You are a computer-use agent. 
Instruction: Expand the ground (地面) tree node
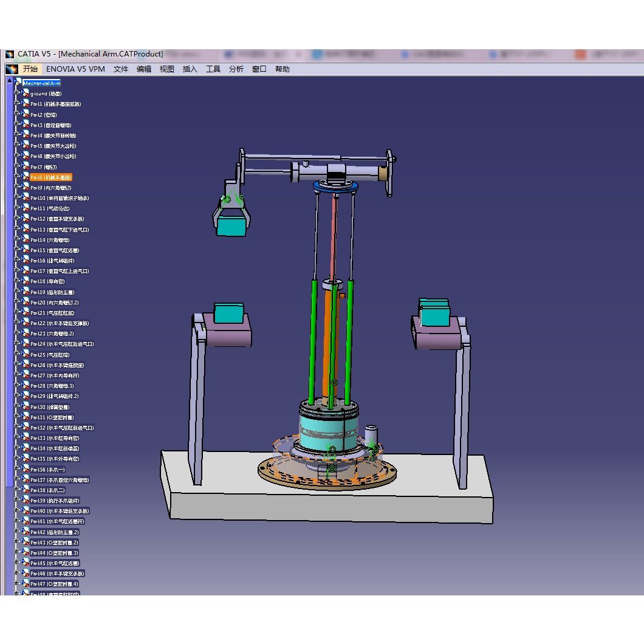click(x=17, y=93)
